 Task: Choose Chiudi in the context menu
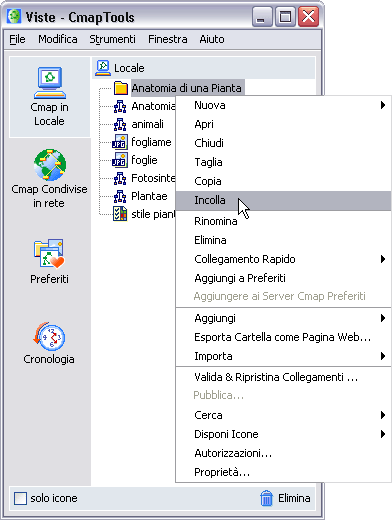283,143
